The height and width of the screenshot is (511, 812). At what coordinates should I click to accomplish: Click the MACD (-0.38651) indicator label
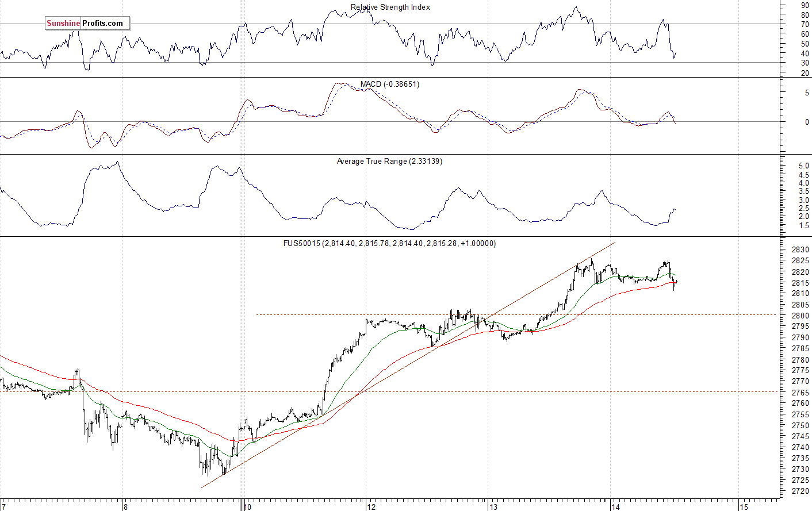390,84
